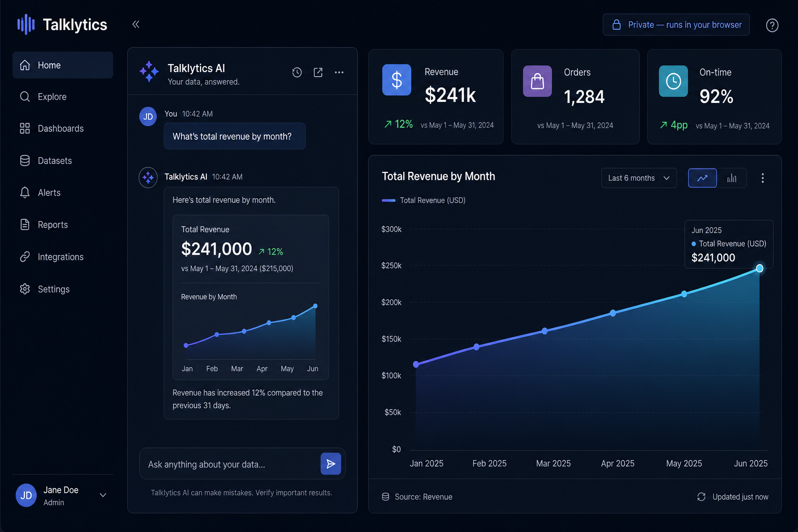This screenshot has height=532, width=798.
Task: Open Reports from the sidebar
Action: [x=63, y=224]
